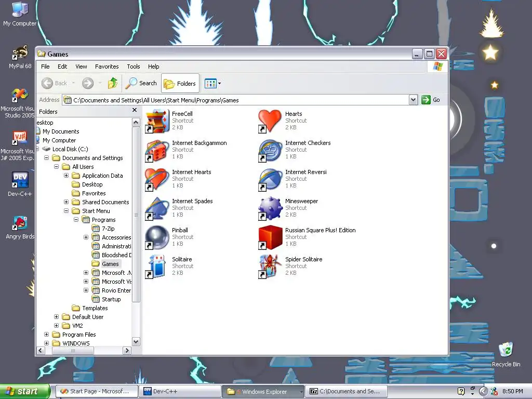Click the folder tree horizontal scrollbar thumb
The width and height of the screenshot is (532, 399).
tap(73, 351)
